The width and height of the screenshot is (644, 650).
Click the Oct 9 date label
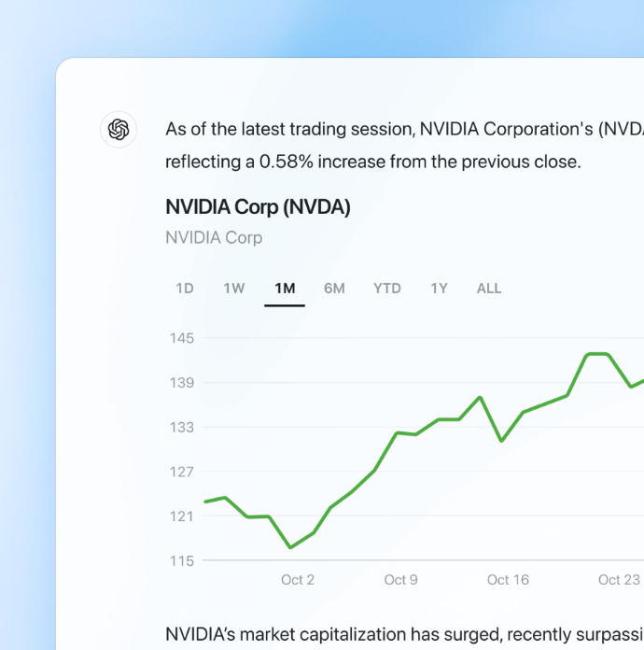pos(400,580)
